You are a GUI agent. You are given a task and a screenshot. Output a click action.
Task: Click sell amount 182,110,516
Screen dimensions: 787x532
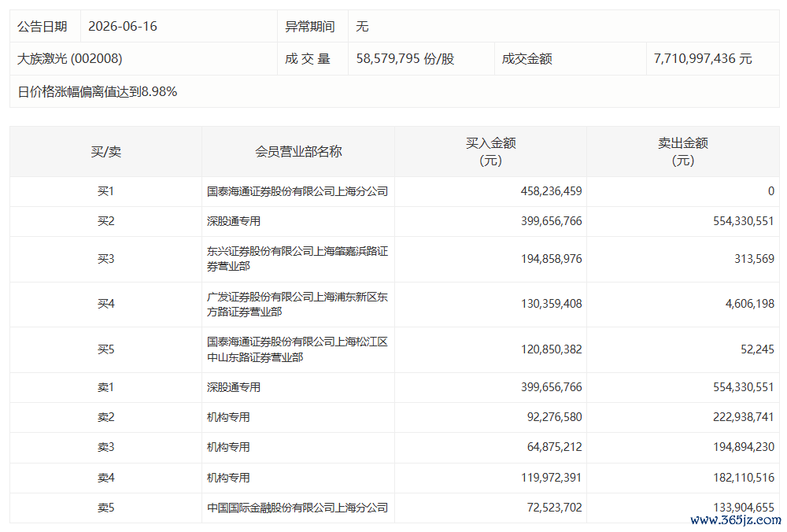[x=744, y=478]
